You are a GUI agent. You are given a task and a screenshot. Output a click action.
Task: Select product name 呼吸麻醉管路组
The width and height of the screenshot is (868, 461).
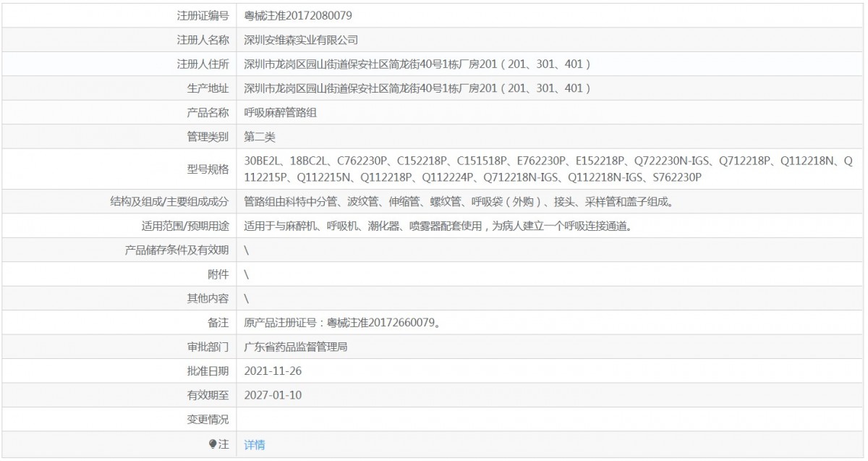pos(281,112)
